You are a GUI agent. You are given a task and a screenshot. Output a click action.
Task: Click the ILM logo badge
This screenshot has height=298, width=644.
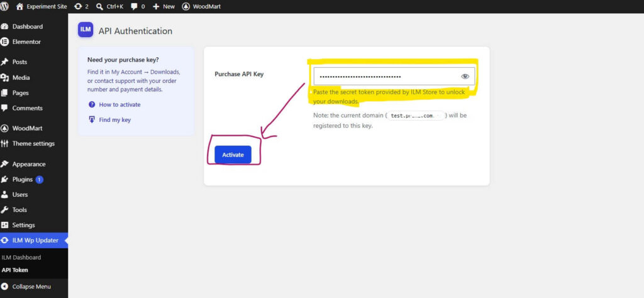[86, 30]
